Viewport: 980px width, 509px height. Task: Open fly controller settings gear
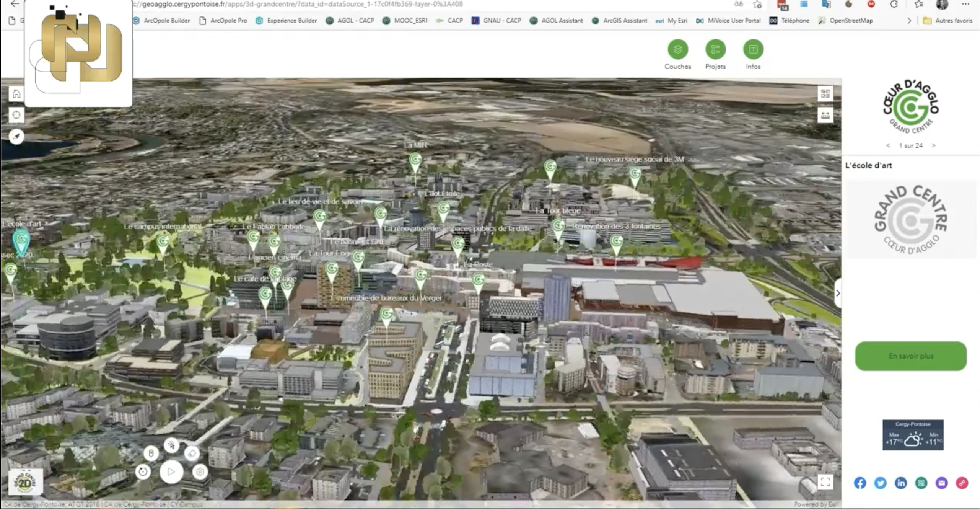click(200, 472)
